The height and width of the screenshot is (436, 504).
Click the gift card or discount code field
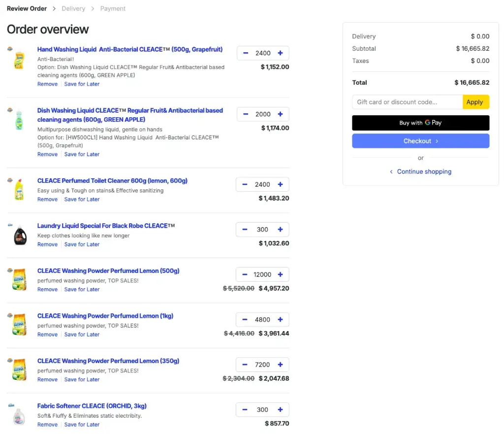(x=407, y=102)
